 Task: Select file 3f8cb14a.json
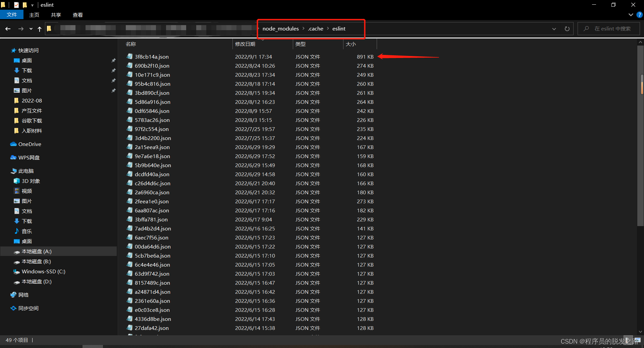(x=152, y=57)
